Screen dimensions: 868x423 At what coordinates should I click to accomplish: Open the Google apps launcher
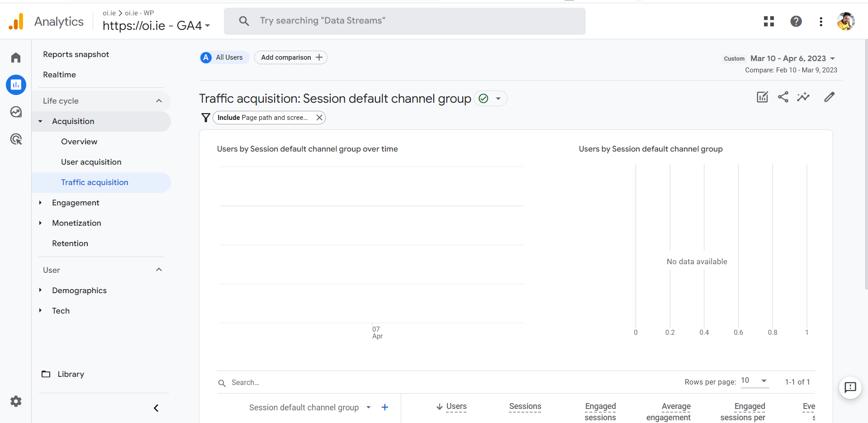[x=769, y=21]
